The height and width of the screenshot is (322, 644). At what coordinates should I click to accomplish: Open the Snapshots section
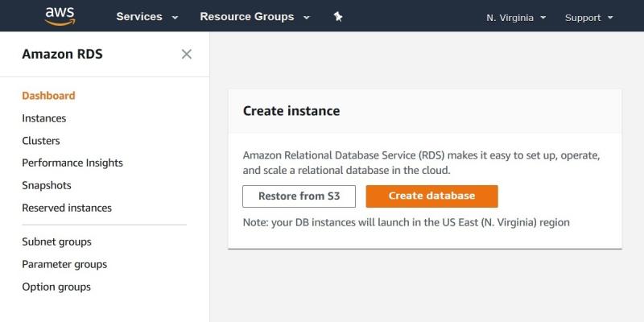[47, 185]
